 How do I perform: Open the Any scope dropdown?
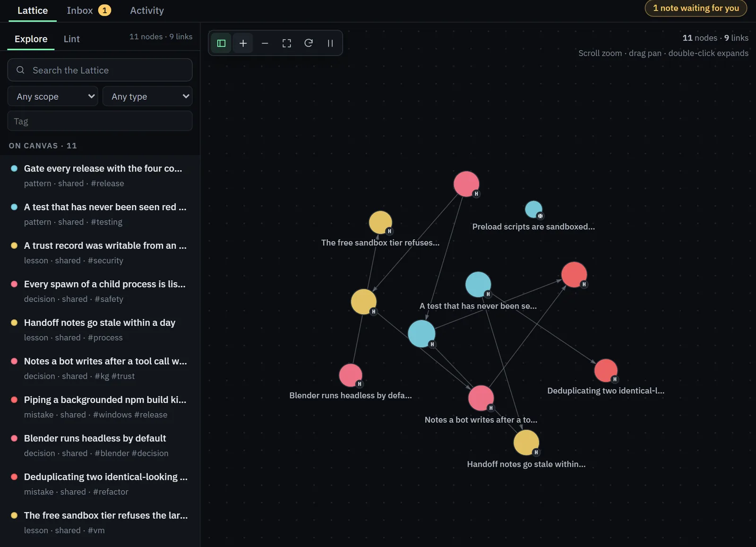click(x=53, y=96)
